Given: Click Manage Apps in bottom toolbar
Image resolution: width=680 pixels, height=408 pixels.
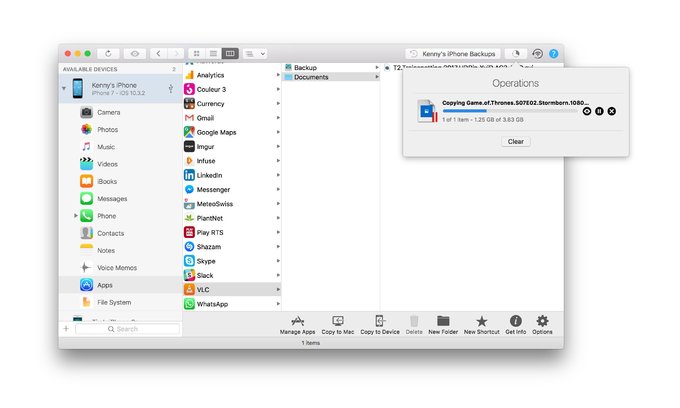Looking at the screenshot, I should (x=298, y=325).
